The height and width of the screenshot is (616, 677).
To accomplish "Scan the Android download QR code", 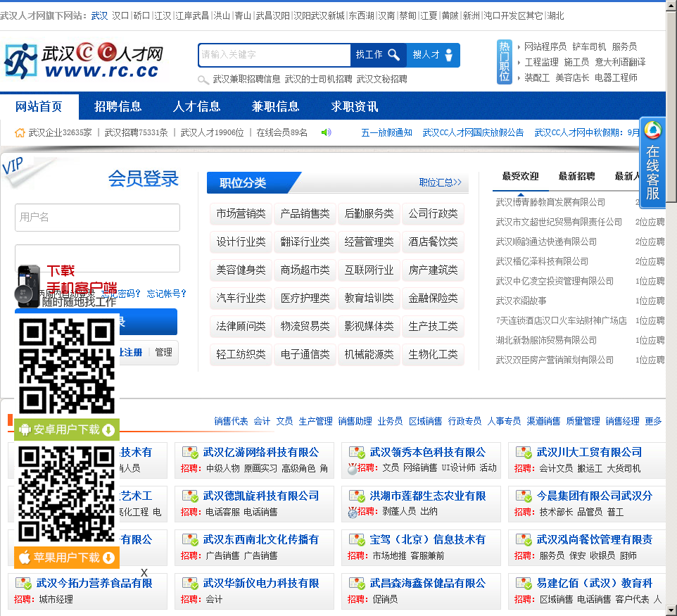I will pos(67,366).
